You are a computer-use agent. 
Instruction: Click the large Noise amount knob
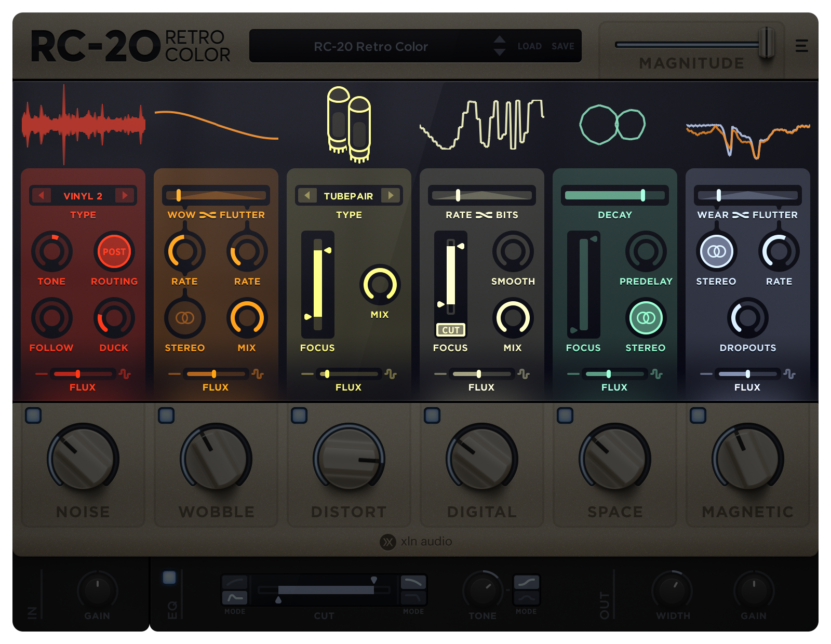pyautogui.click(x=83, y=458)
